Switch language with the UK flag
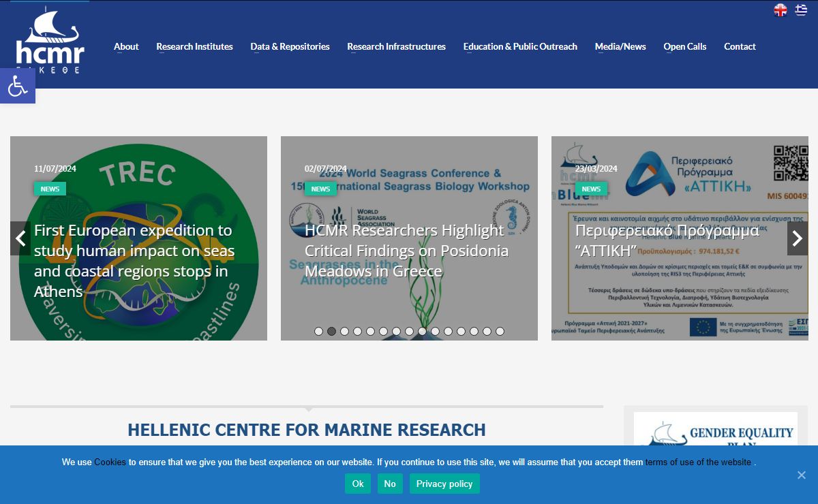 781,10
